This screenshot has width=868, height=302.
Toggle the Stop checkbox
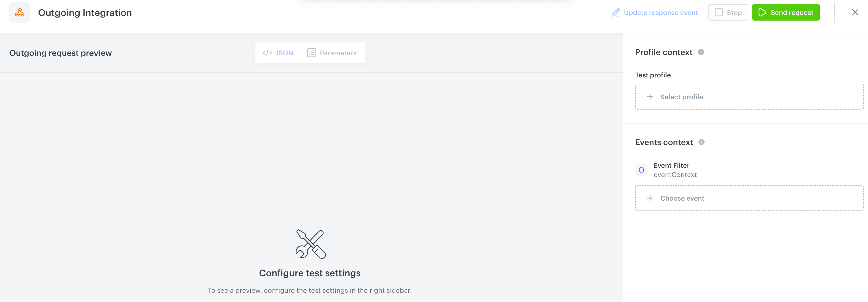click(x=719, y=12)
